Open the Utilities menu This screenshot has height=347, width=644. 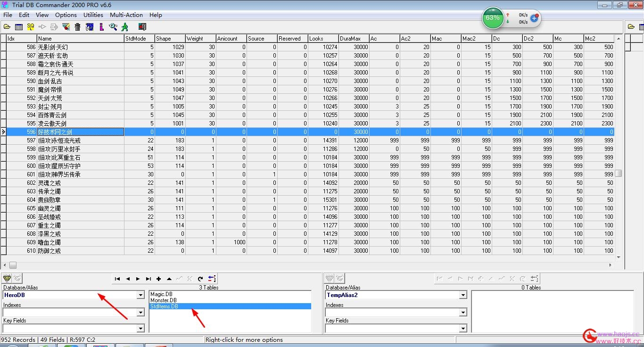[x=93, y=15]
